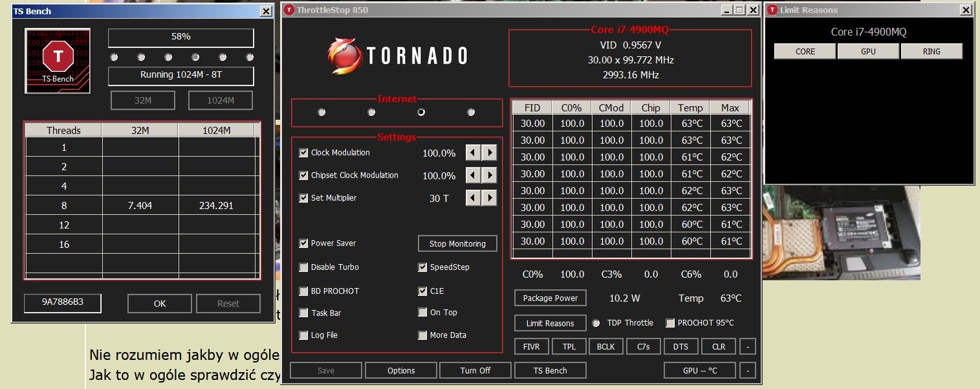The height and width of the screenshot is (389, 980).
Task: Click BCLK button
Action: click(606, 346)
